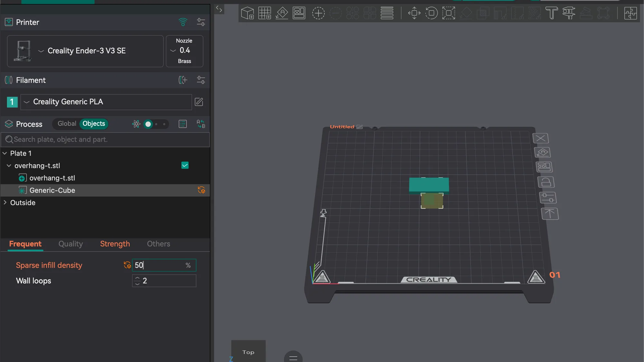The width and height of the screenshot is (644, 362).
Task: Click the object search field
Action: (105, 140)
